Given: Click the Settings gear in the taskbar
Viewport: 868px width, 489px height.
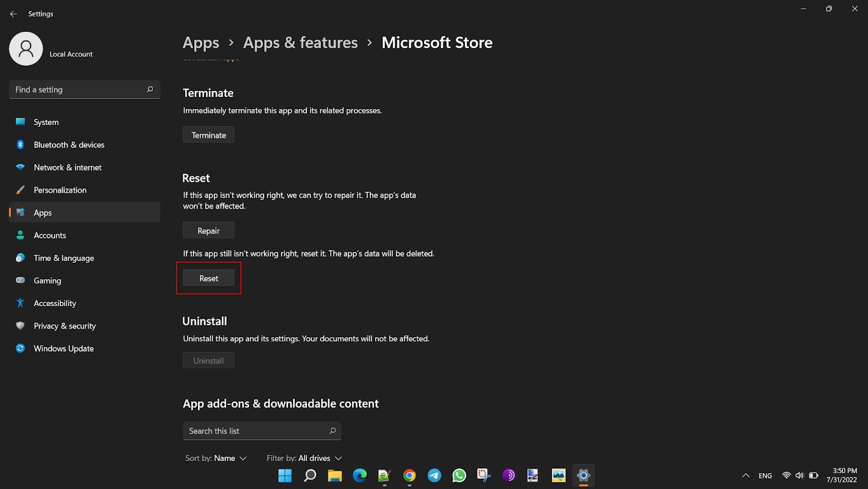Looking at the screenshot, I should (x=584, y=475).
